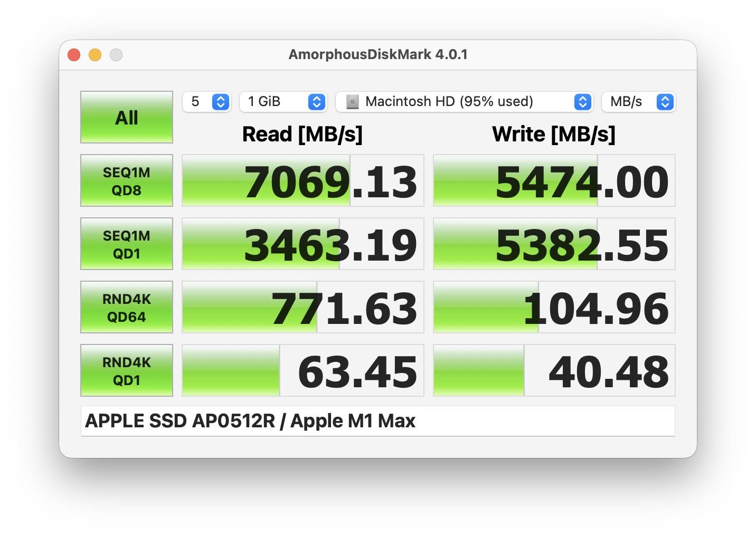Viewport: 756px width, 536px height.
Task: Start the RND4K QD64 benchmark
Action: click(x=126, y=307)
